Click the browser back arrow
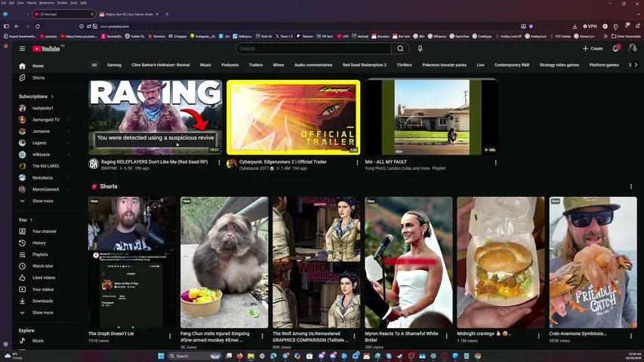Screen dimensions: 644x362 [x=17, y=26]
